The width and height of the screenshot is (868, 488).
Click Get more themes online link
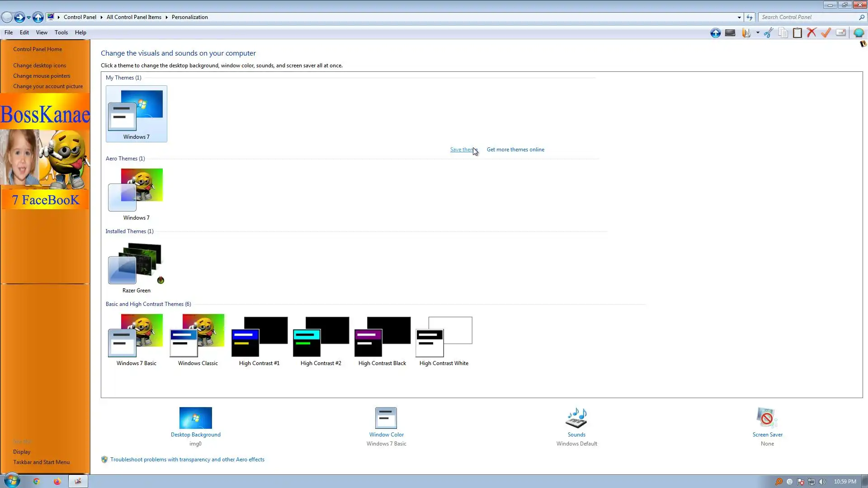pos(515,150)
